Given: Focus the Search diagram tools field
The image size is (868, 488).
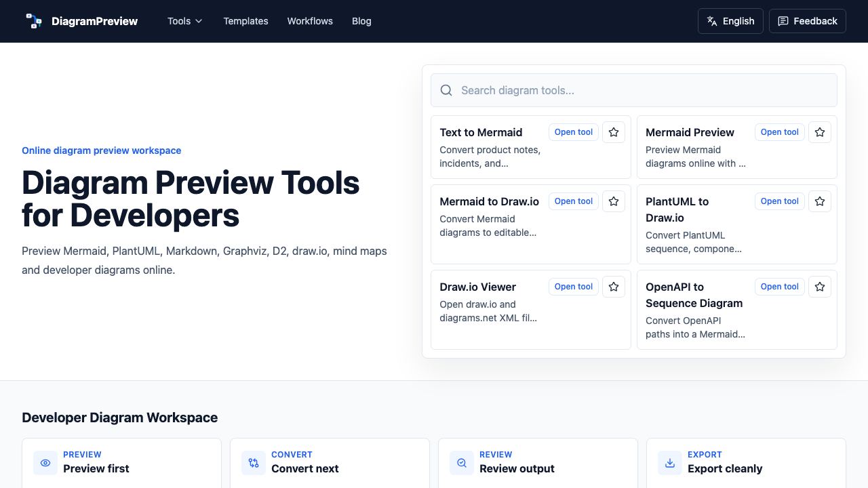Looking at the screenshot, I should coord(633,90).
